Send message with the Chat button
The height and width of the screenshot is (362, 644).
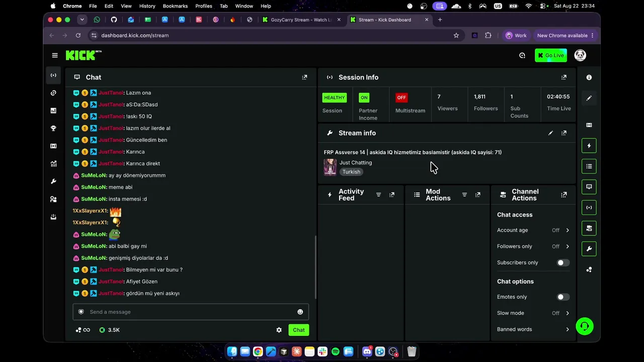pyautogui.click(x=299, y=330)
